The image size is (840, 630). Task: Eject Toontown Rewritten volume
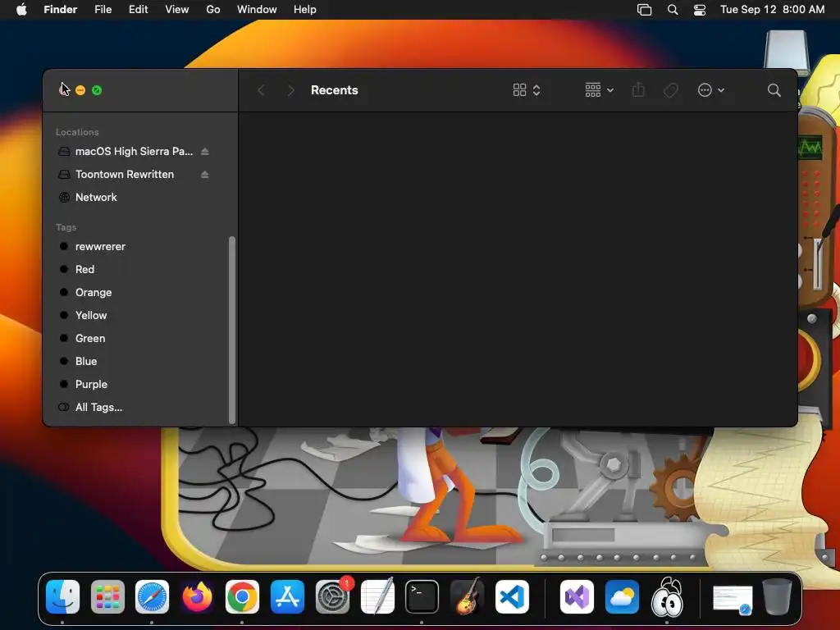coord(204,175)
